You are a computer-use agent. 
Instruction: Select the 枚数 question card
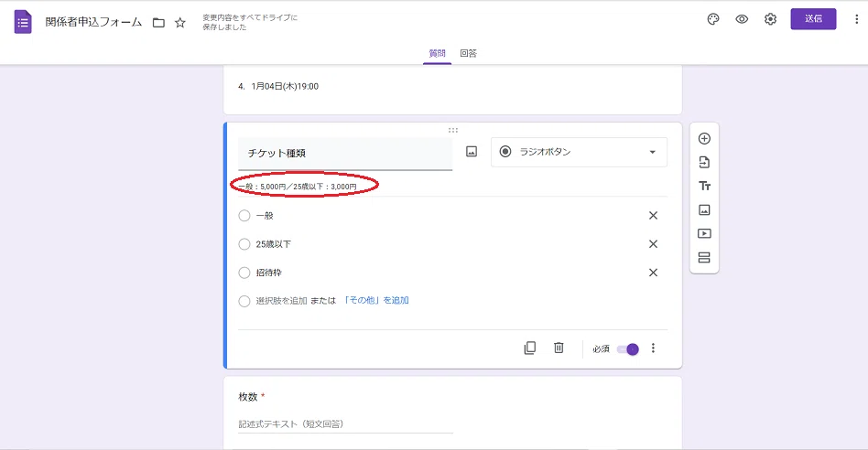pyautogui.click(x=453, y=412)
